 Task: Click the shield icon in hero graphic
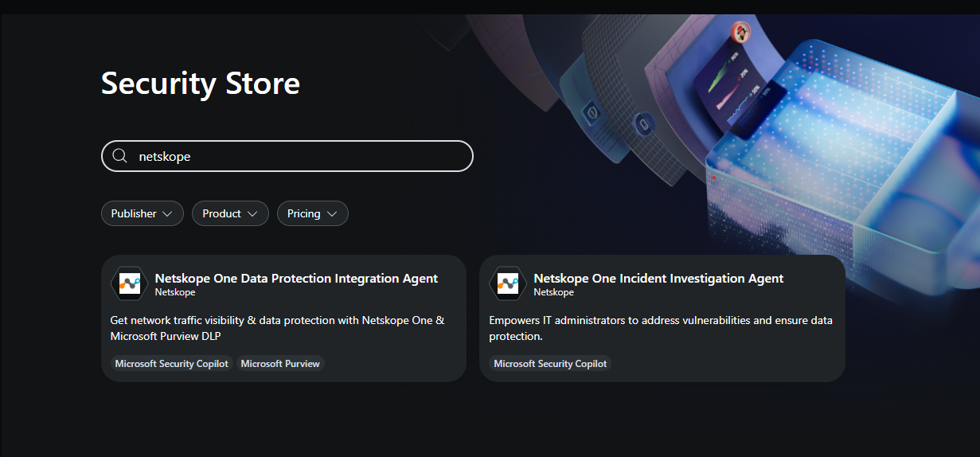[592, 112]
